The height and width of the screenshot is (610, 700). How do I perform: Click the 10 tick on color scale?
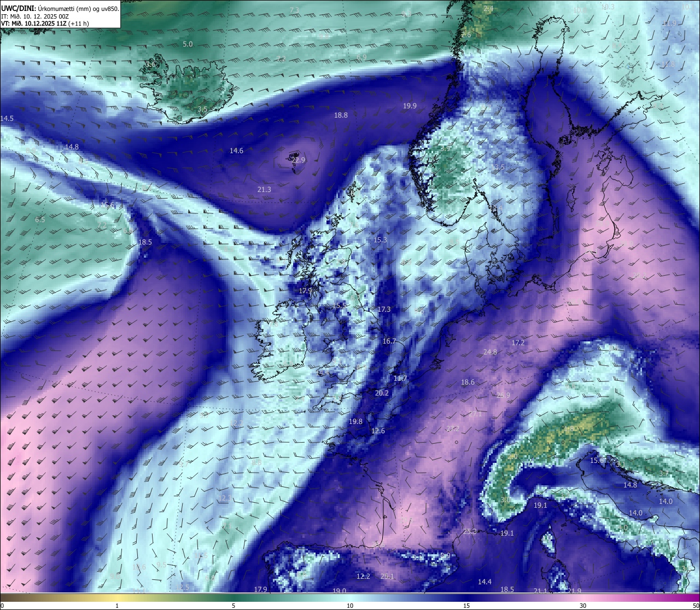coord(350,606)
